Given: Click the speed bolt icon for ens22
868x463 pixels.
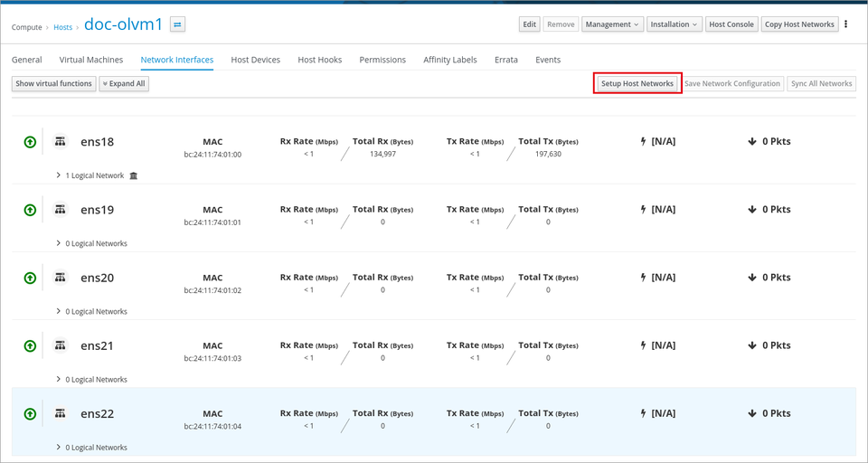Looking at the screenshot, I should pos(643,413).
